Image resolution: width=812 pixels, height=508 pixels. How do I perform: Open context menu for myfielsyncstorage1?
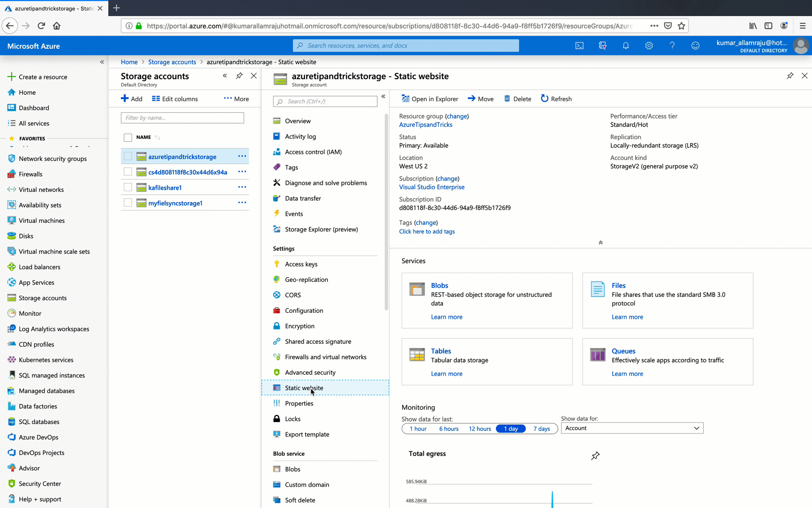click(x=242, y=203)
